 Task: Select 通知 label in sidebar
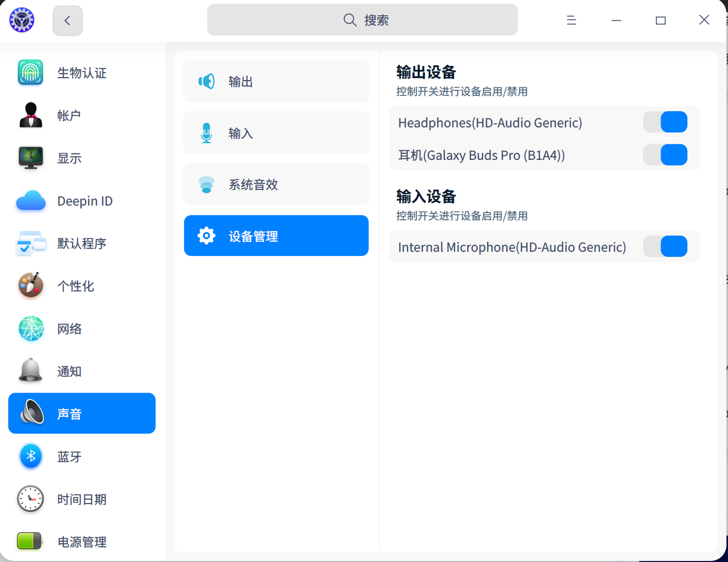70,372
